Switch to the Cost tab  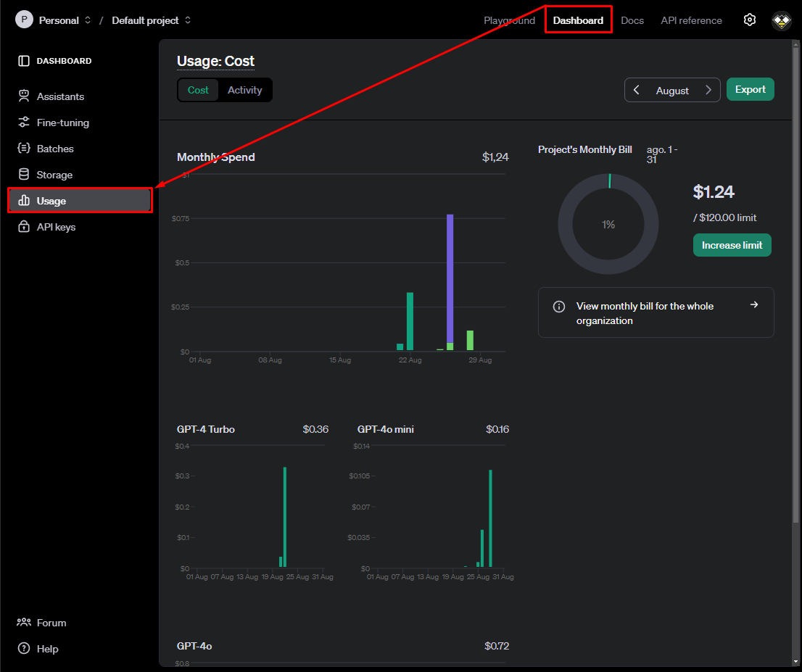pyautogui.click(x=198, y=90)
